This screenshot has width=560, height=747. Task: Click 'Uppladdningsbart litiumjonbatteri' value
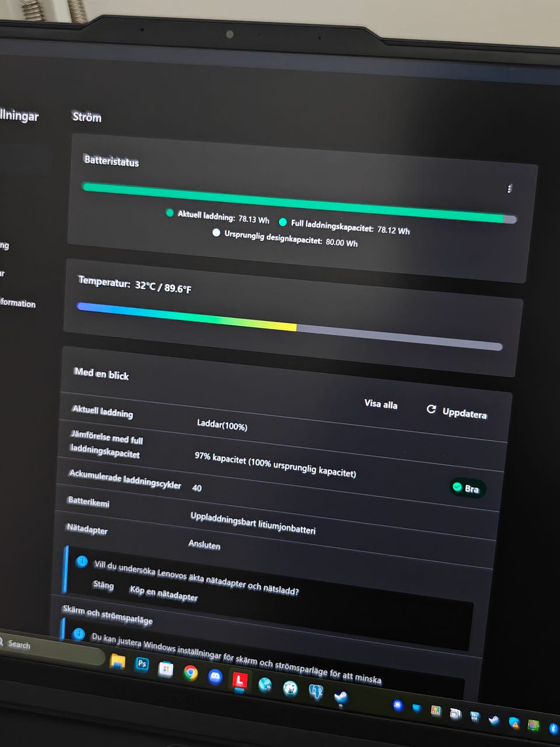(x=253, y=523)
